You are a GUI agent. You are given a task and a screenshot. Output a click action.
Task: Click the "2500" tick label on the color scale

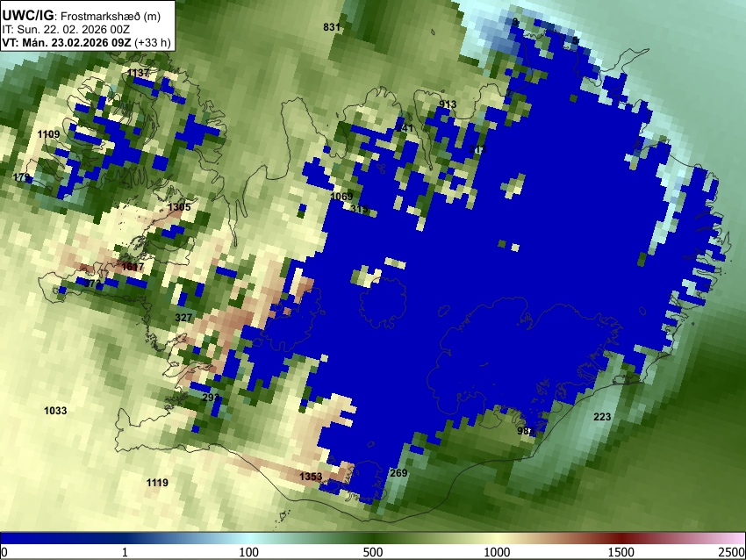click(732, 552)
